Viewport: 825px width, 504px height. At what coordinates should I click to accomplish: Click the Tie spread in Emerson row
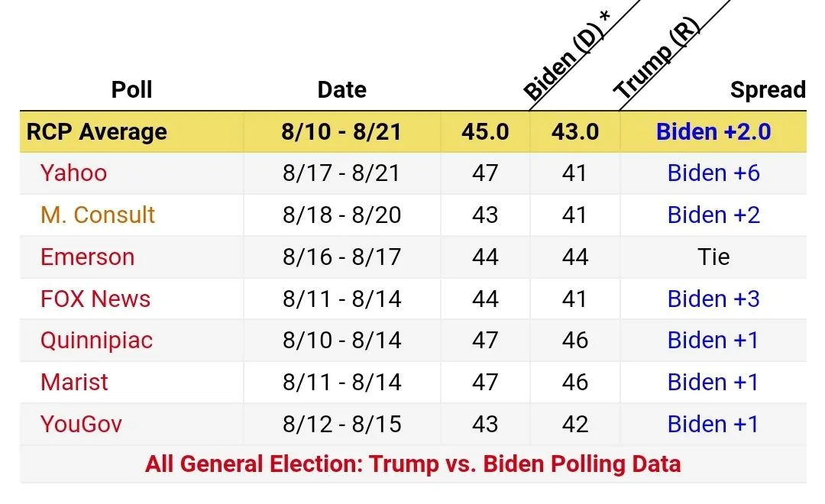click(x=713, y=257)
